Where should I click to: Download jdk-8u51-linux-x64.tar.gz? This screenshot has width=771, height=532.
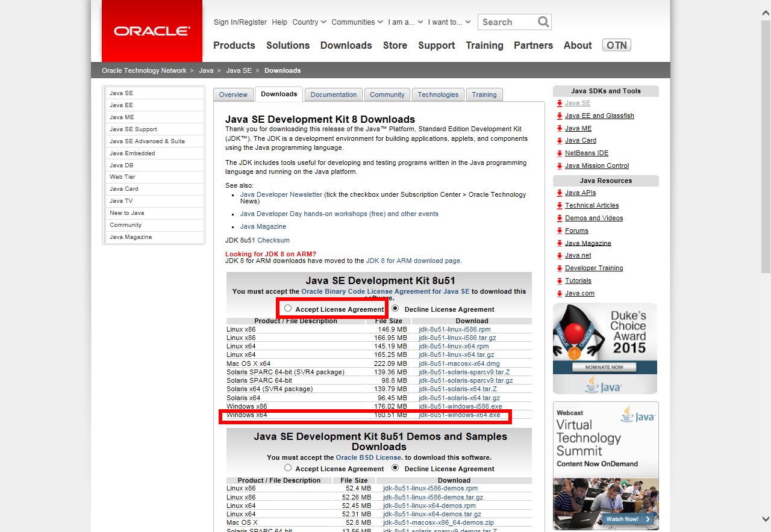pos(456,355)
